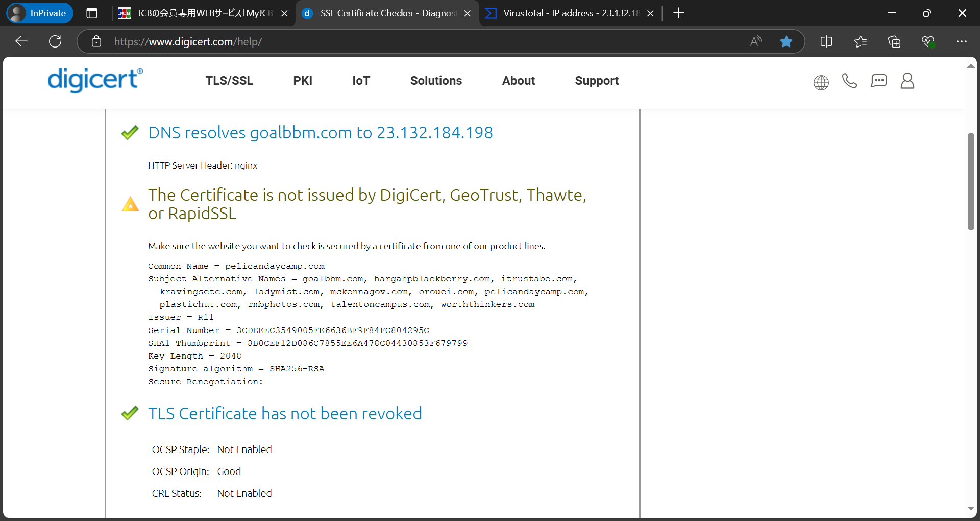Image resolution: width=980 pixels, height=521 pixels.
Task: Click the DigiCert logo
Action: pos(95,80)
